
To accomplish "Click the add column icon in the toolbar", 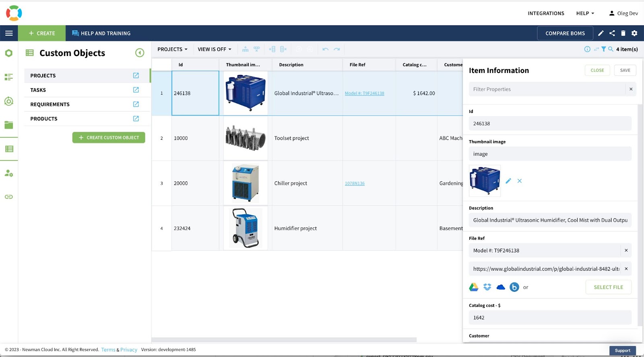I will [x=272, y=49].
